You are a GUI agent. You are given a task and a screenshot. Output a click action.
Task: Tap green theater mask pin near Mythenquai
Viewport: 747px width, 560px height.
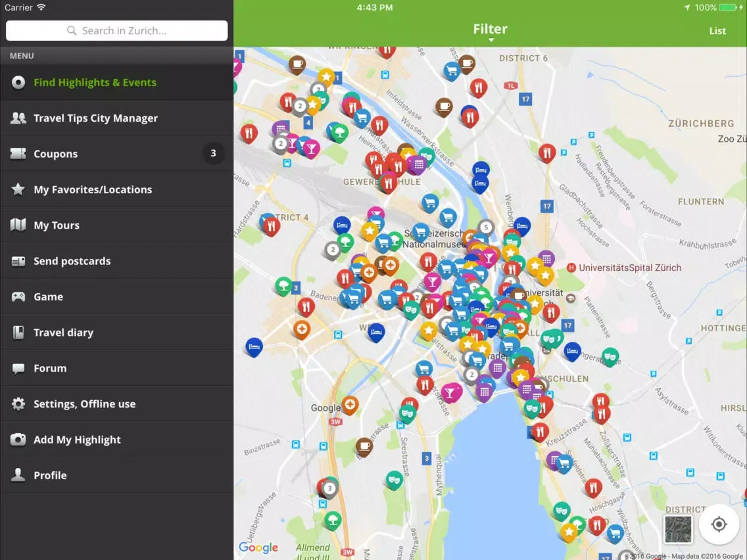click(x=394, y=480)
